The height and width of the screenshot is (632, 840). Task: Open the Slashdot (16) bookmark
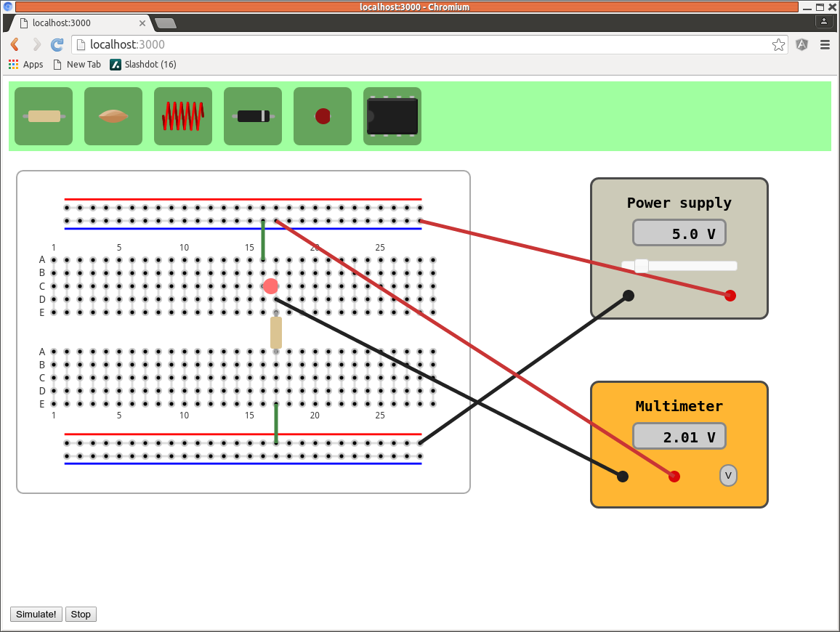click(143, 64)
